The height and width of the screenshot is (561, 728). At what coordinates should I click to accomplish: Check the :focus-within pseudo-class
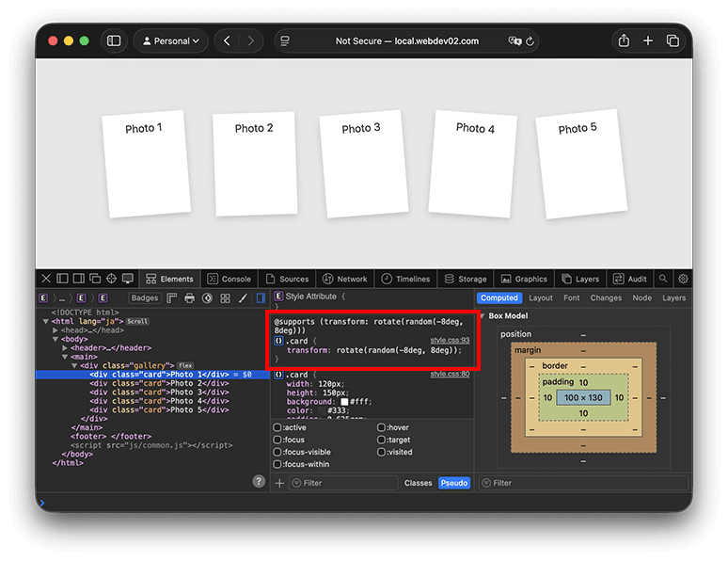(x=277, y=464)
